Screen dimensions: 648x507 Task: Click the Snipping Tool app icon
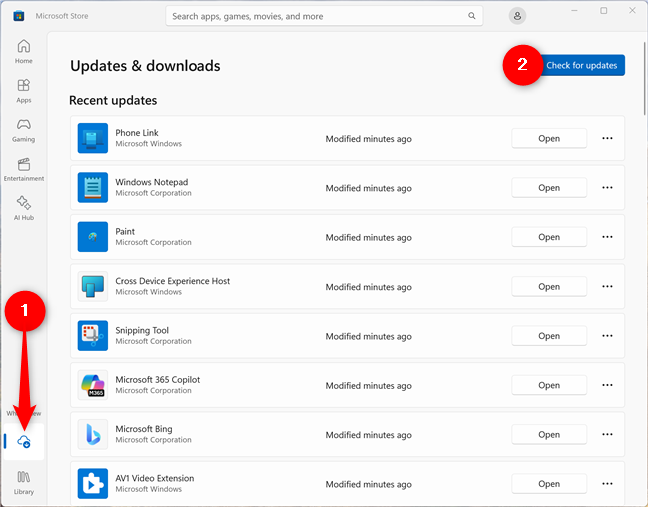pos(93,336)
